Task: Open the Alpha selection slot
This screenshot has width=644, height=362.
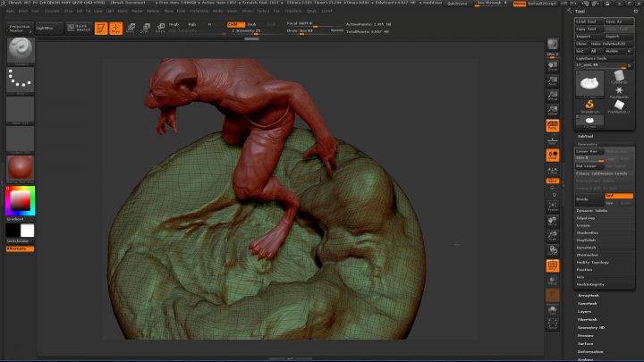Action: [20, 111]
